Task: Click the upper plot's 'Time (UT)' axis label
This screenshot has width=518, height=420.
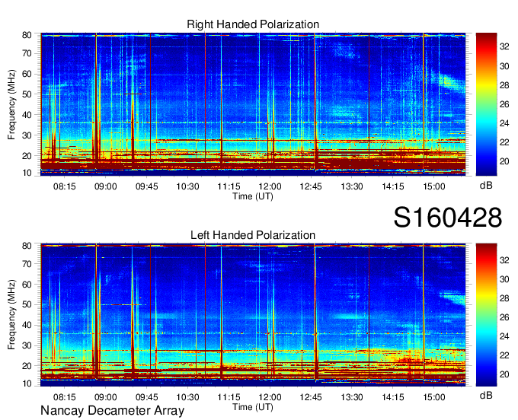Action: coord(253,196)
